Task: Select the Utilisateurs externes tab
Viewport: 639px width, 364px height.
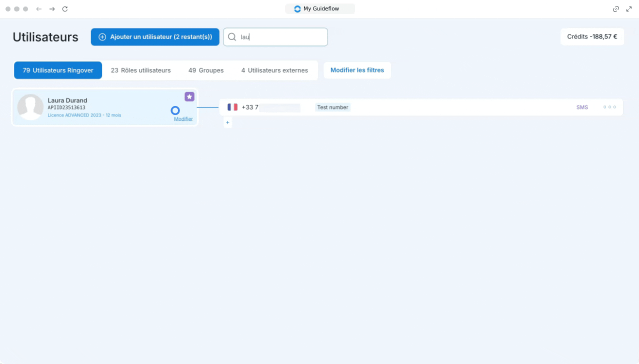Action: tap(274, 70)
